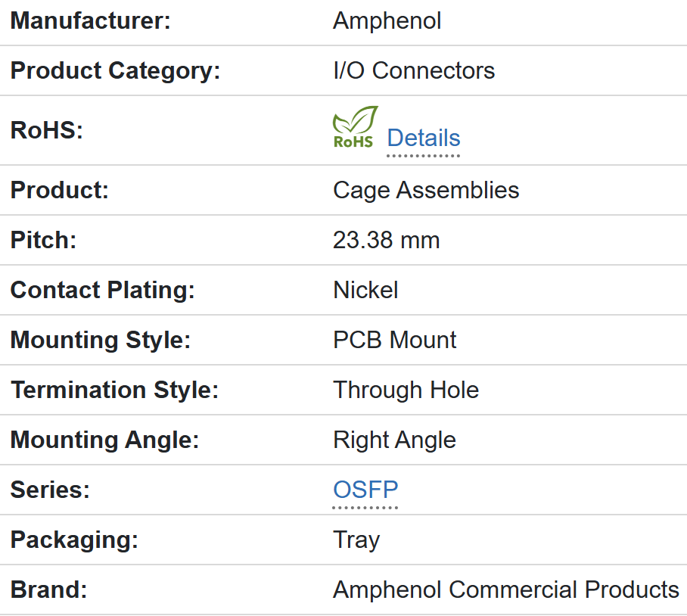Click the Contact Plating row label
Image resolution: width=687 pixels, height=616 pixels.
tap(102, 290)
